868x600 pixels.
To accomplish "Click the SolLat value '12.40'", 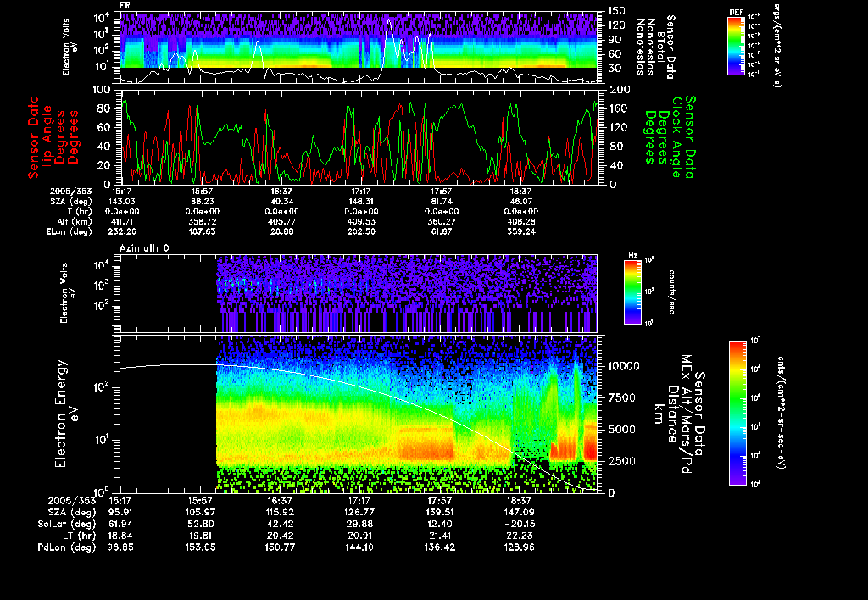I will point(439,524).
